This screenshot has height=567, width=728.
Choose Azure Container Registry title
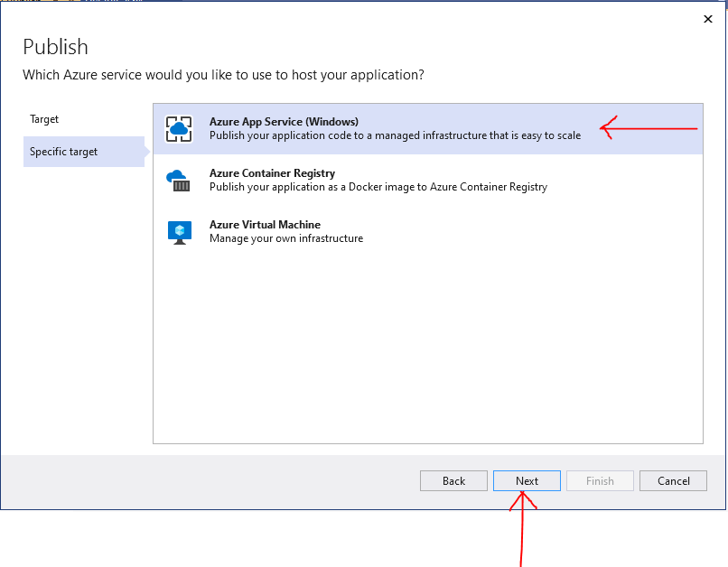tap(272, 173)
